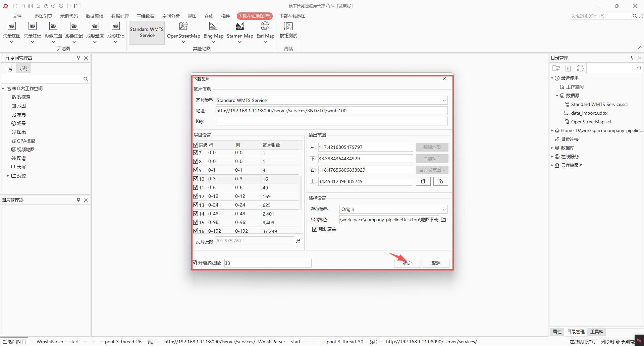Screen dimensions: 644x346
Task: Toggle the 层级 header select-all checkbox
Action: point(196,145)
